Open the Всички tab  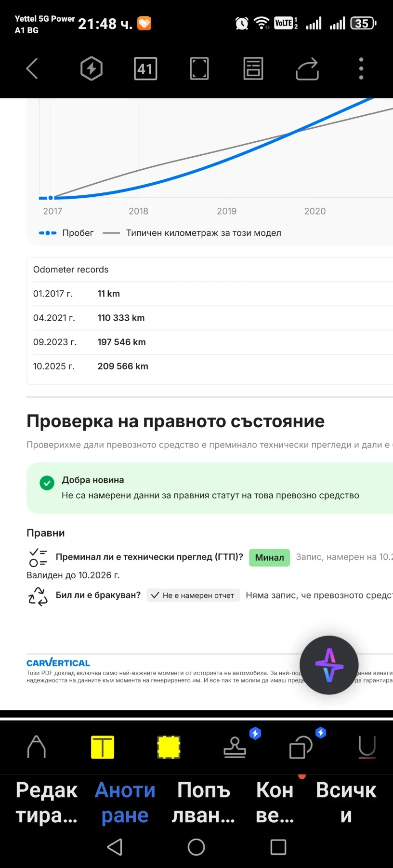[346, 802]
